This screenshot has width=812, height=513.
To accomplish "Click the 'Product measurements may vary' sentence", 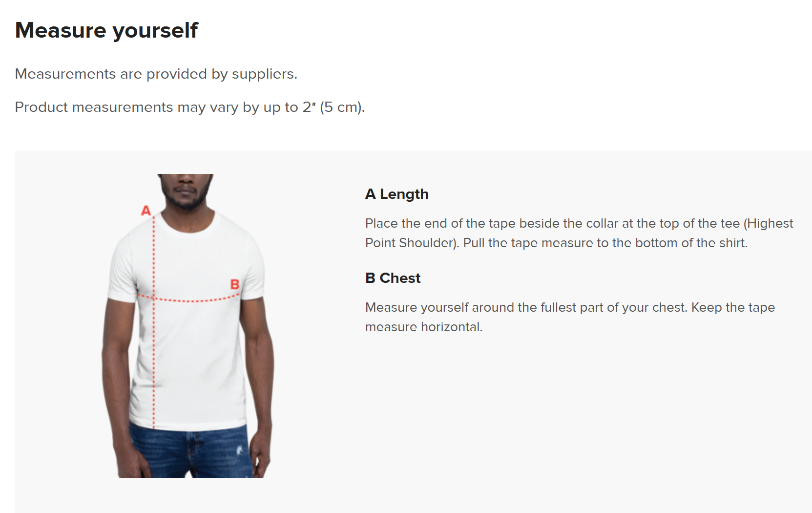I will [190, 107].
